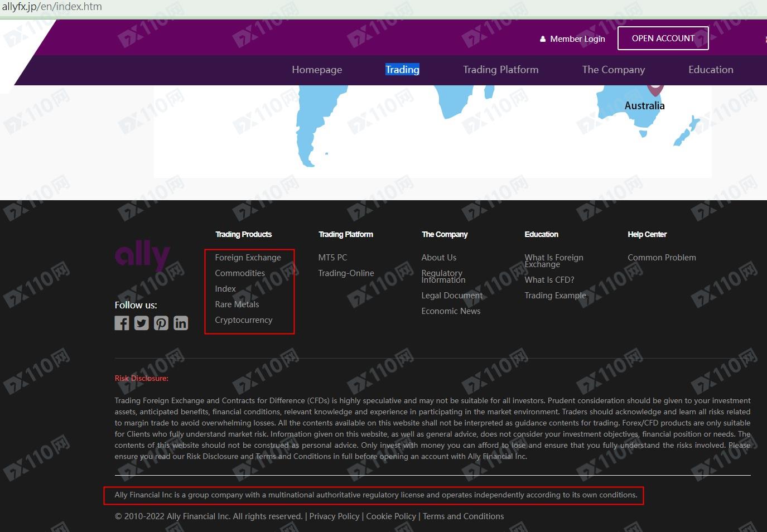Click the Cryptocurrency footer link

[x=243, y=320]
